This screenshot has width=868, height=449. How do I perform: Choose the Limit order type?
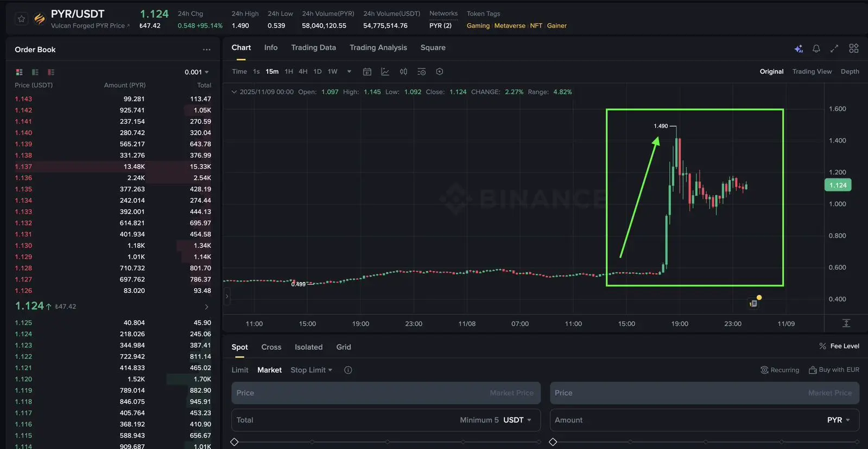(x=240, y=370)
